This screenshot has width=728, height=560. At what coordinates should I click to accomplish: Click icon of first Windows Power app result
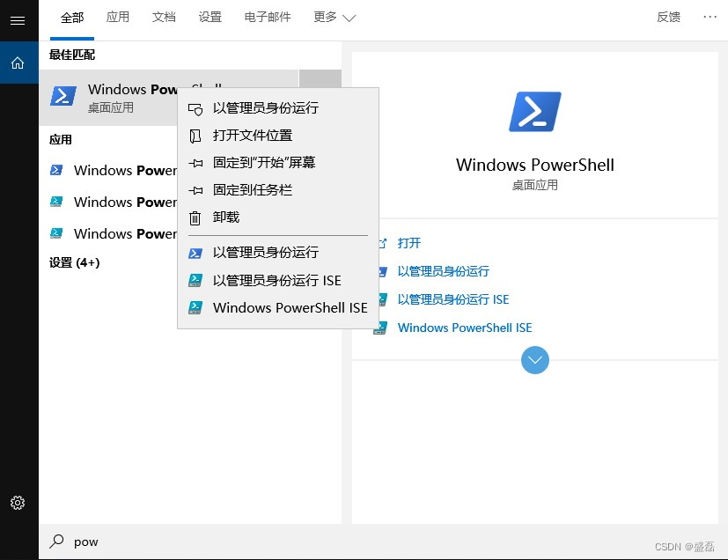pos(56,171)
